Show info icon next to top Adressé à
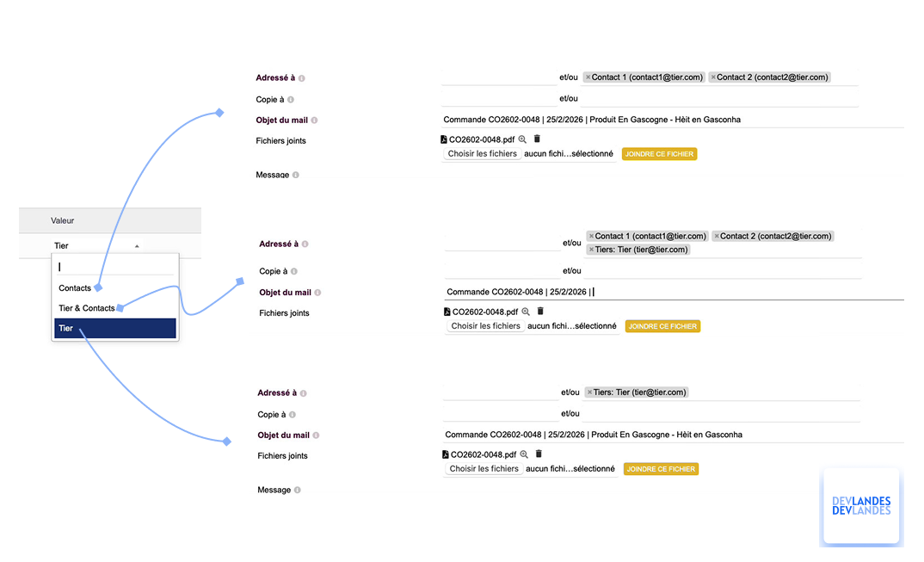This screenshot has height=562, width=924. (x=302, y=78)
